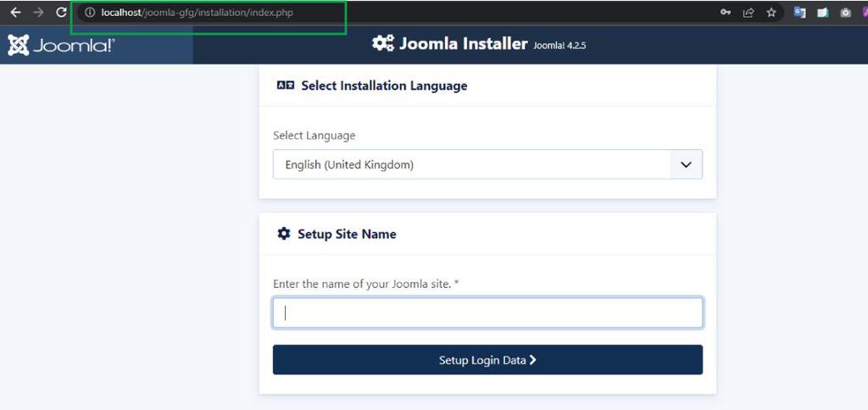Open the saved passwords key icon
This screenshot has width=868, height=410.
pyautogui.click(x=726, y=13)
